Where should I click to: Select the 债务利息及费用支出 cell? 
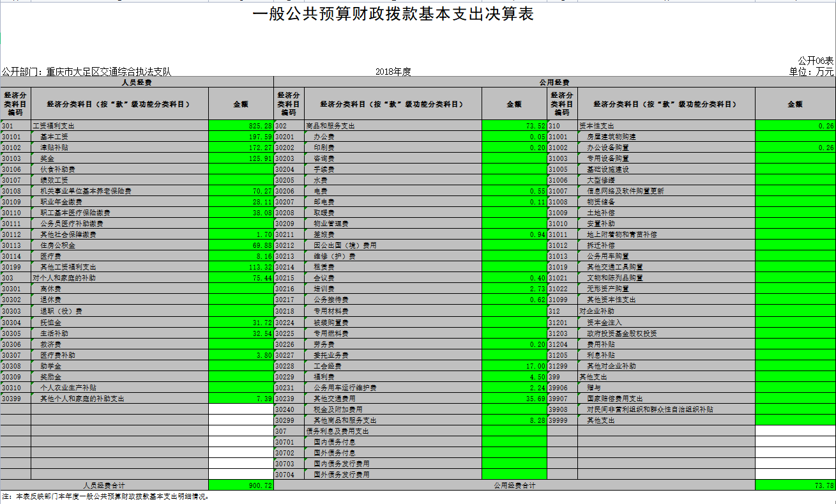click(393, 431)
